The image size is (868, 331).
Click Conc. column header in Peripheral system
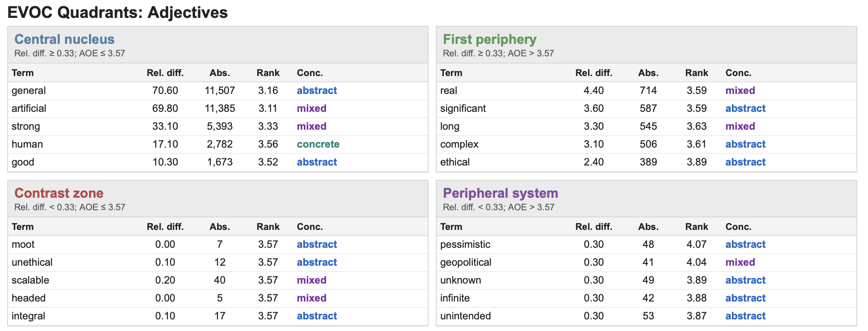click(x=738, y=227)
